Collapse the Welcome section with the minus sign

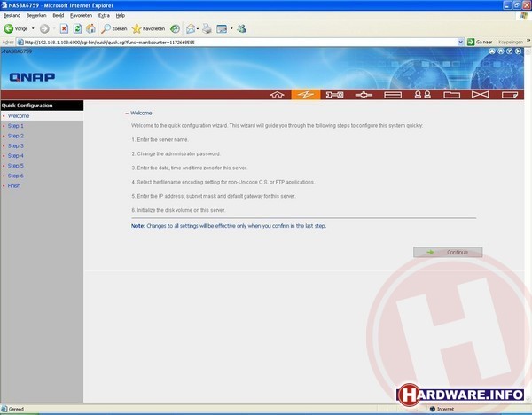(127, 113)
